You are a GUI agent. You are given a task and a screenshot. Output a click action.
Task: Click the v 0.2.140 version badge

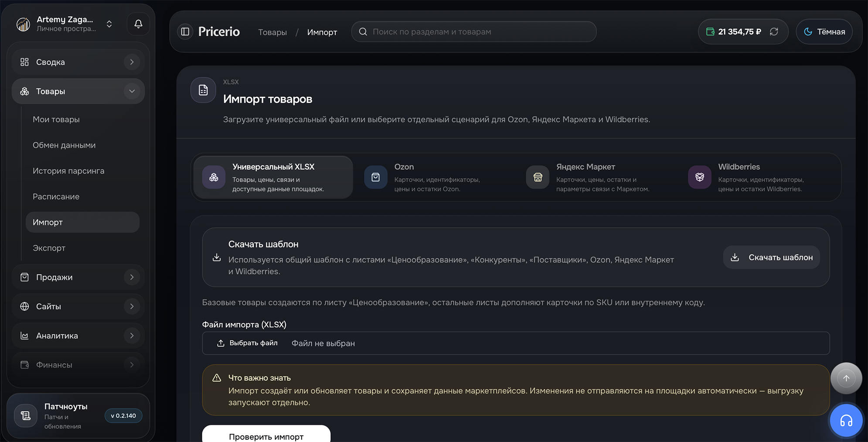coord(123,416)
